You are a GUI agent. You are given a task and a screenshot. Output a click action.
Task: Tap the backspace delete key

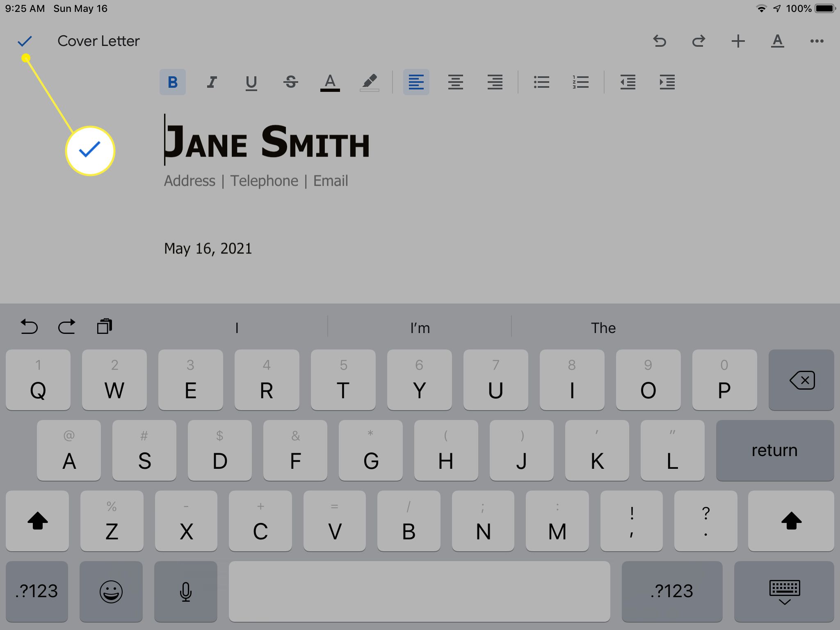[x=801, y=380]
